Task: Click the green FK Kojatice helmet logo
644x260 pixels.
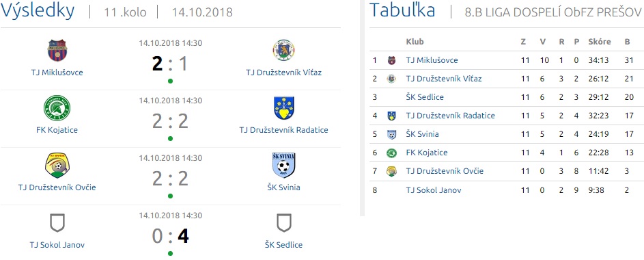Action: tap(57, 108)
